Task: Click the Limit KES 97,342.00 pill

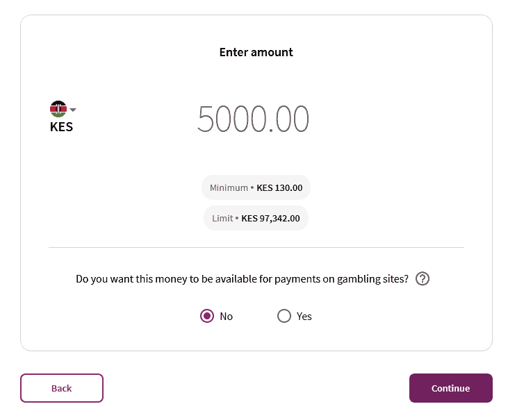Action: [x=256, y=218]
